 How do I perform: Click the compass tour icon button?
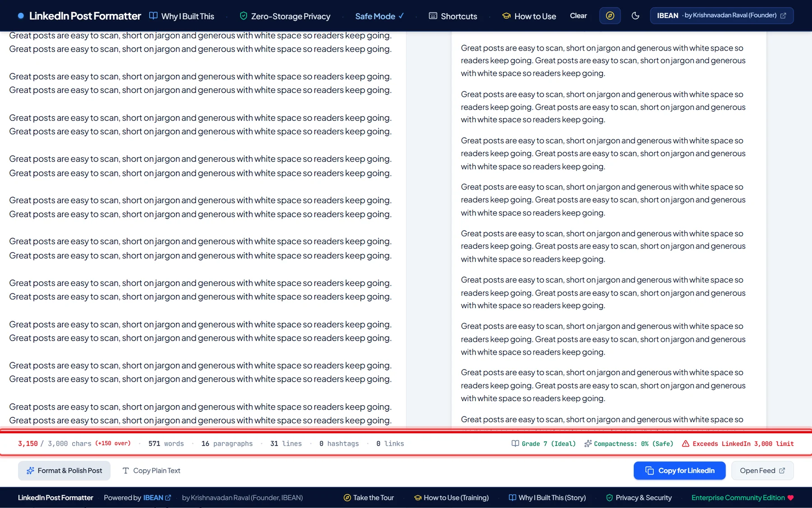pos(610,16)
